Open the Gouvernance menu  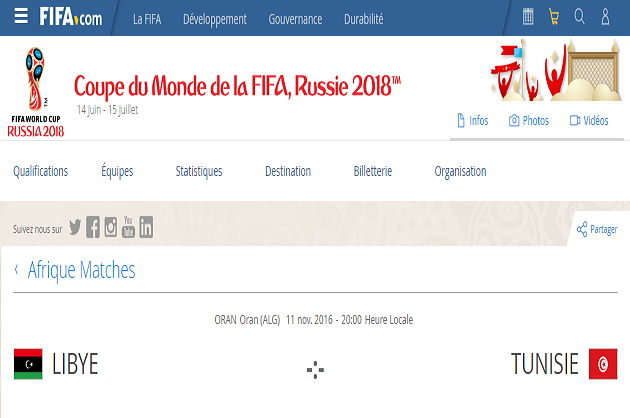(295, 19)
